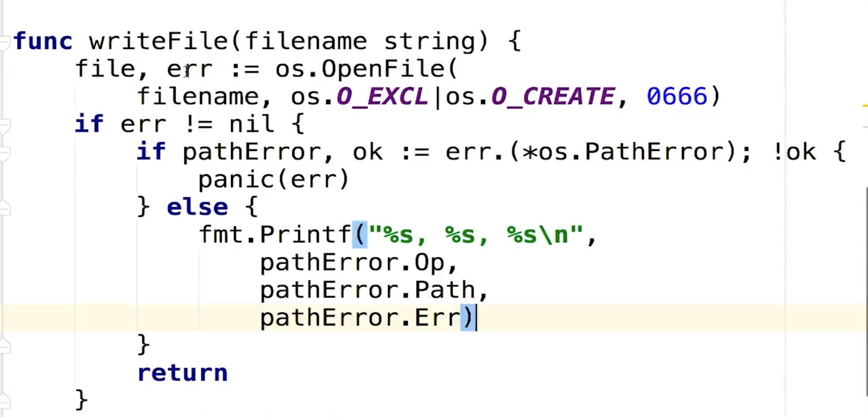Collapse fold marker on func writeFile line
868x417 pixels.
(4, 42)
